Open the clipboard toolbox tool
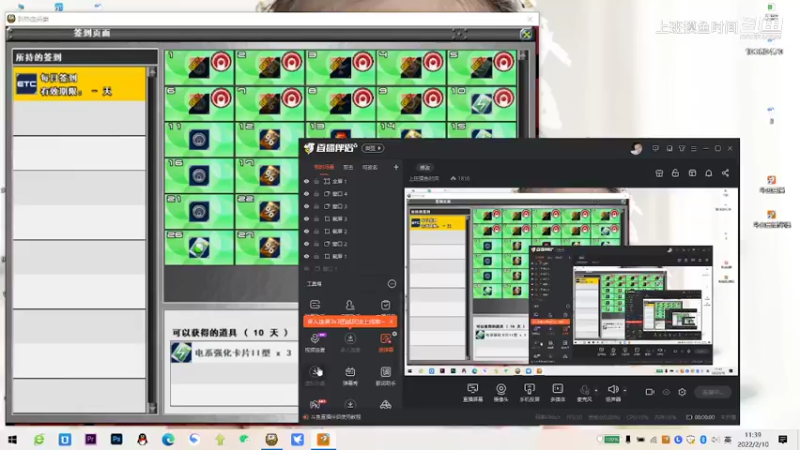Viewport: 800px width, 450px height. coord(385,305)
